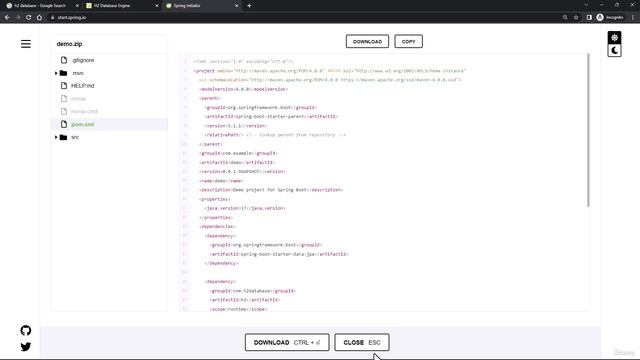
Task: Click the pom.xml file icon
Action: pos(64,124)
